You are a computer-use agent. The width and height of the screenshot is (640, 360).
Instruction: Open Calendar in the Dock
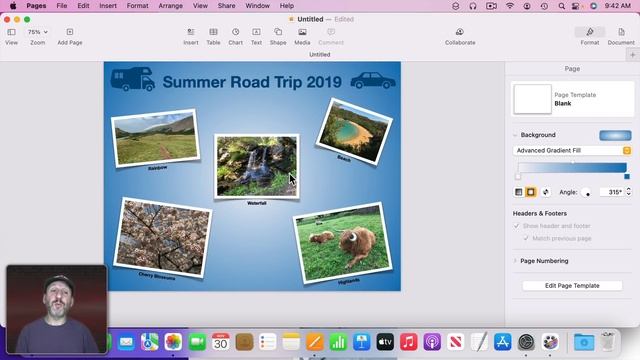point(220,342)
